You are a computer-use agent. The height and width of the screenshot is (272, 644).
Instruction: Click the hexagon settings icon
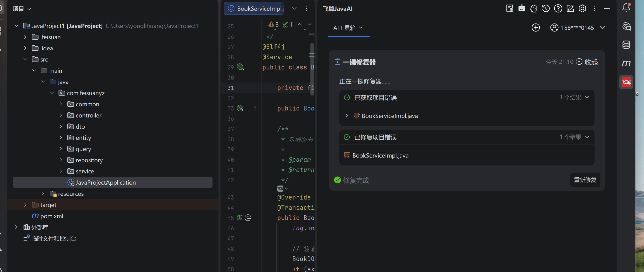point(582,8)
